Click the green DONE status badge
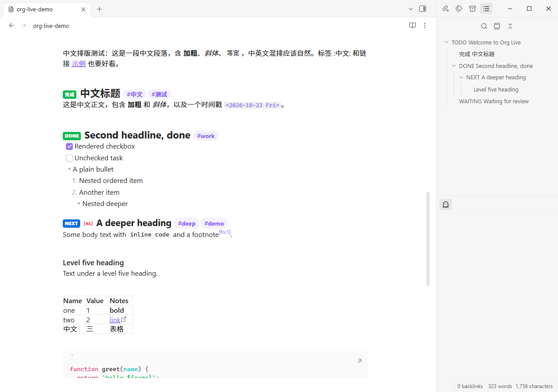This screenshot has height=392, width=558. tap(72, 136)
